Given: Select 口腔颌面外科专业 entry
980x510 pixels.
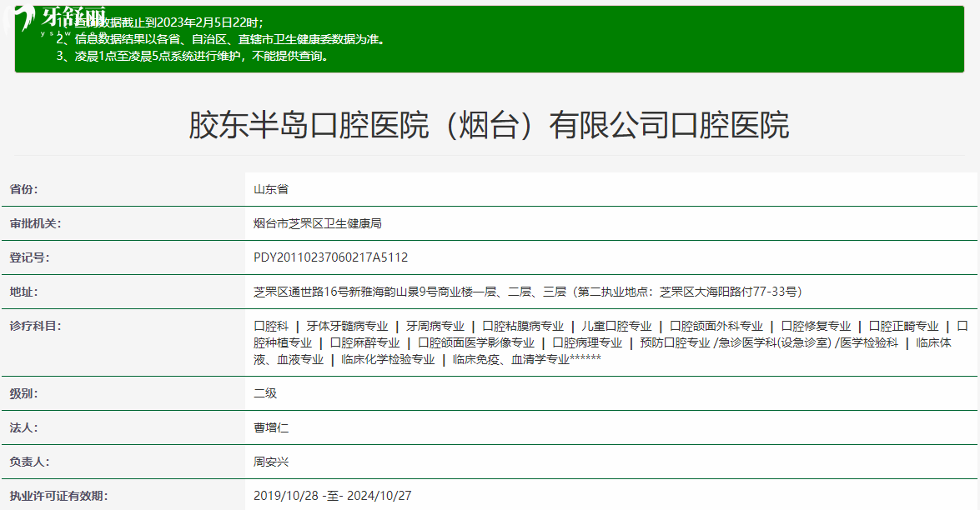Looking at the screenshot, I should tap(716, 326).
